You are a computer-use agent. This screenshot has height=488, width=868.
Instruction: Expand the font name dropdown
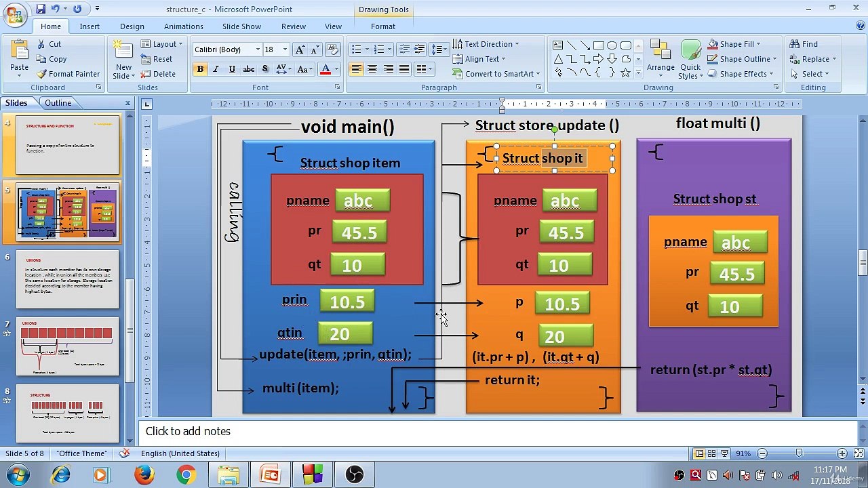[x=258, y=49]
